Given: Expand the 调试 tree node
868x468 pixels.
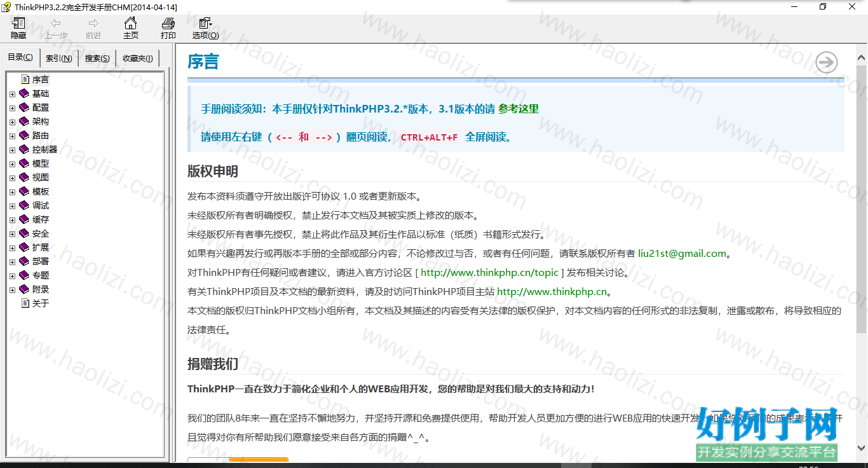Looking at the screenshot, I should point(12,206).
